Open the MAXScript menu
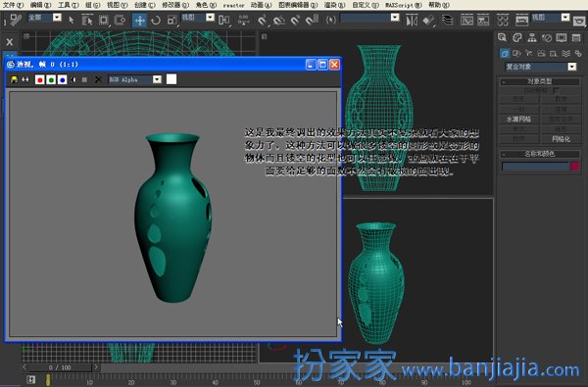588x387 pixels. pyautogui.click(x=404, y=5)
